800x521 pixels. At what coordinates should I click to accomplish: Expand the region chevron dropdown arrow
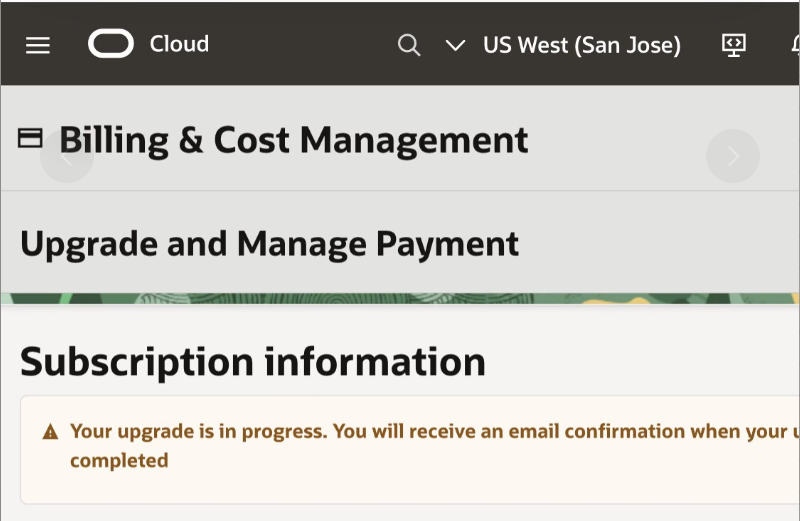click(455, 45)
